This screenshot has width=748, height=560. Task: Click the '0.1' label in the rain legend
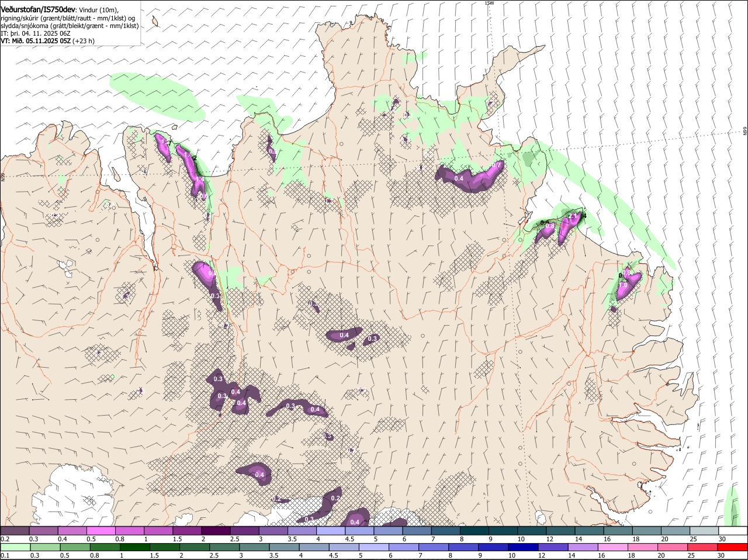5,555
